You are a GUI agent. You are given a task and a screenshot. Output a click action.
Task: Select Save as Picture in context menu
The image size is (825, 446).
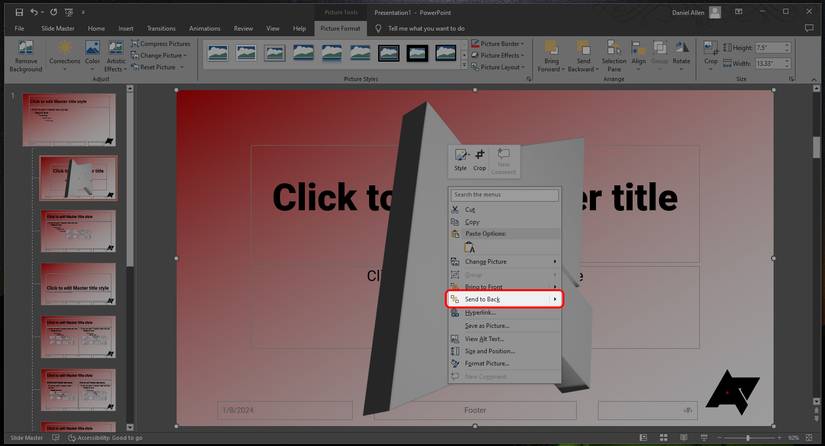pos(486,325)
